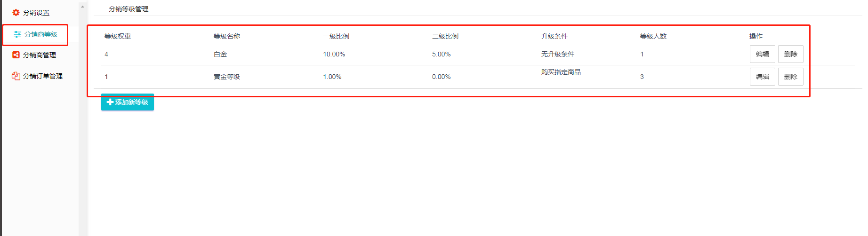Viewport: 868px width, 236px height.
Task: Click the 等级权重 column header
Action: [x=118, y=36]
